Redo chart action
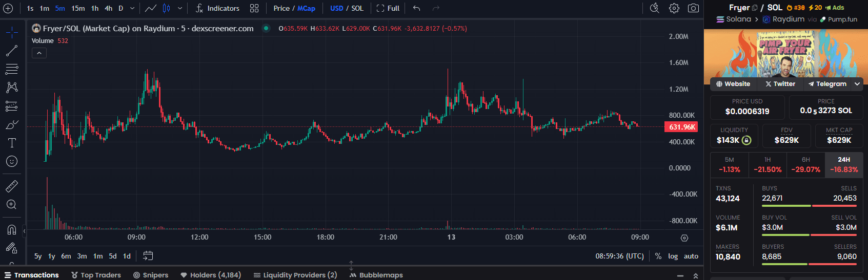Viewport: 868px width, 280px height. coord(436,8)
